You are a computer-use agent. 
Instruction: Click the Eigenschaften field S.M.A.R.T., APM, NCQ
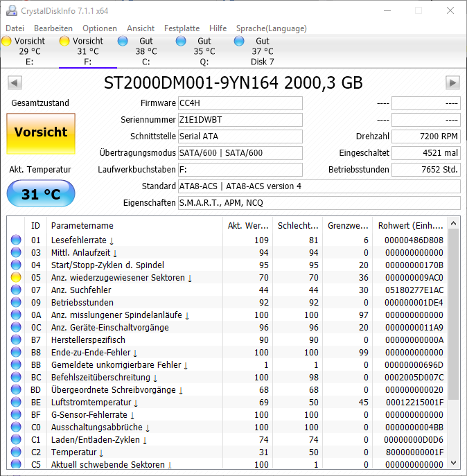[319, 203]
